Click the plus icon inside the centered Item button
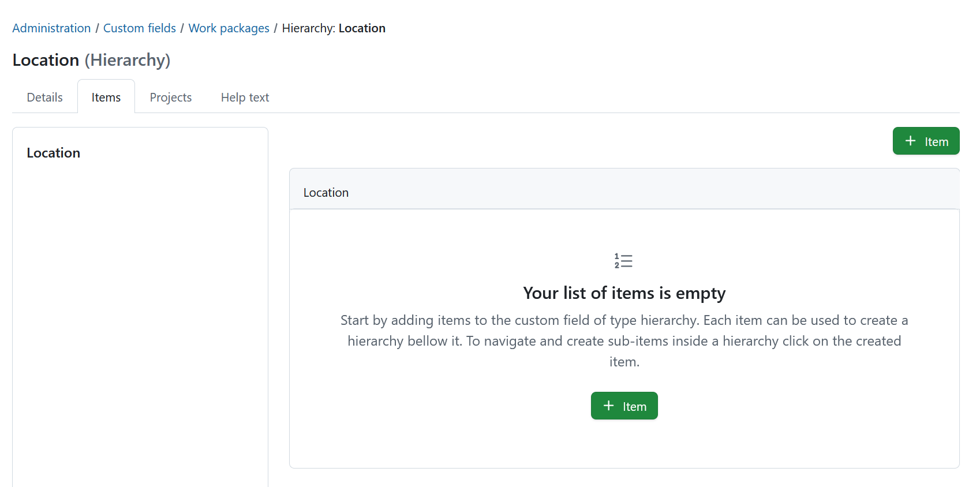The image size is (980, 487). tap(608, 406)
